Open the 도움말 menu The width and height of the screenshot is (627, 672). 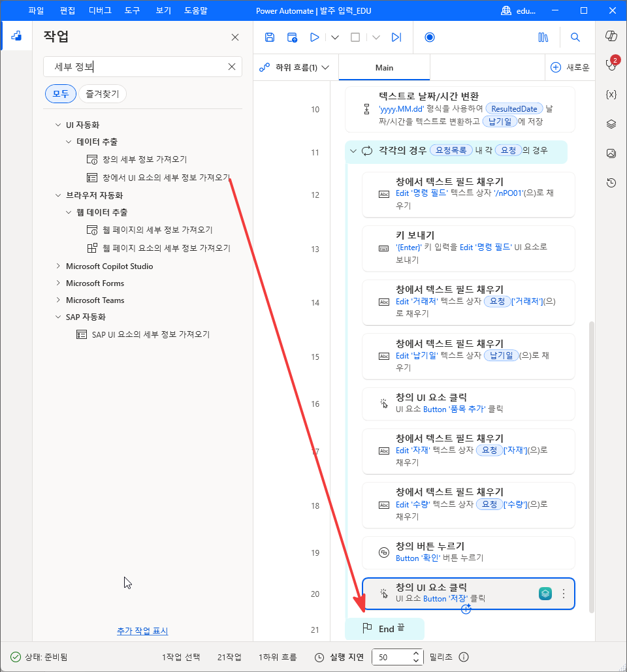[x=195, y=10]
